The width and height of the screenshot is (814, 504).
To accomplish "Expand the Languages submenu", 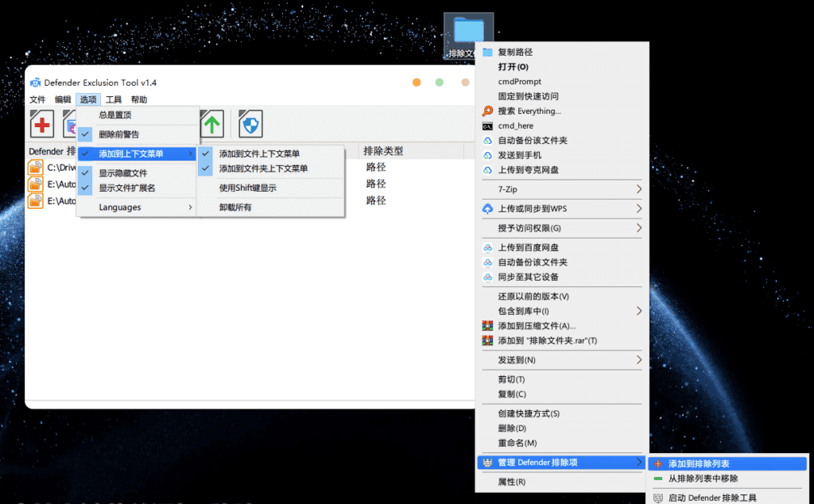I will (138, 207).
